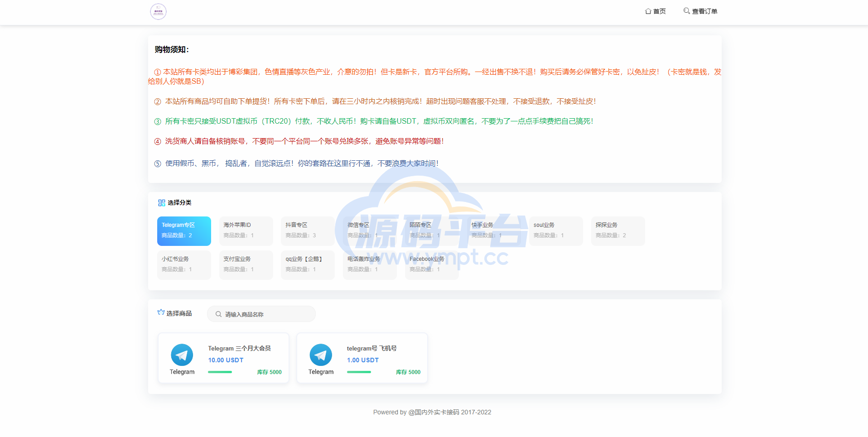Viewport: 868px width, 437px height.
Task: Open 查看订单 order lookup
Action: coord(700,11)
